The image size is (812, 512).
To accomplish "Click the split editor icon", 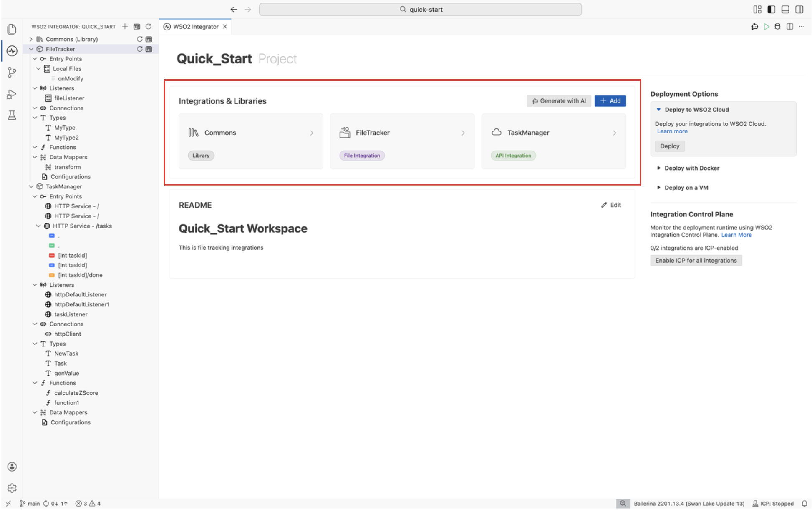I will (x=790, y=26).
